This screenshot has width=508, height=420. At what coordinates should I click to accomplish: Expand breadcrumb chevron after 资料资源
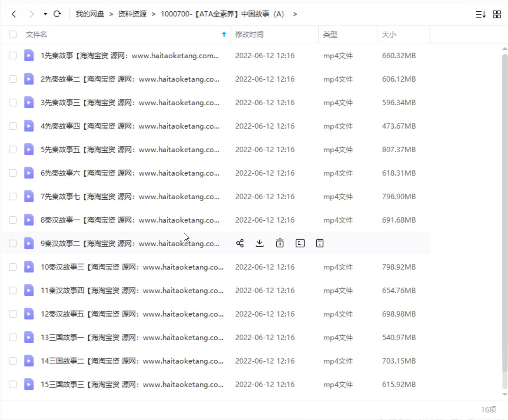(x=154, y=14)
